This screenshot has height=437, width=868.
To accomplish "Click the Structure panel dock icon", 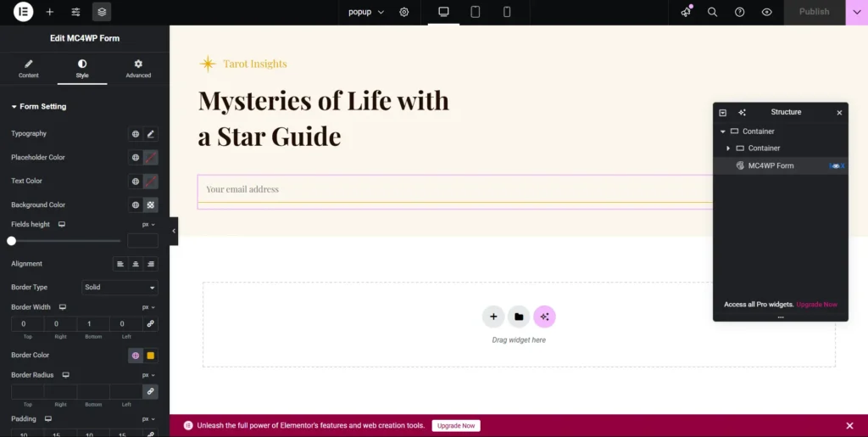I will tap(722, 113).
